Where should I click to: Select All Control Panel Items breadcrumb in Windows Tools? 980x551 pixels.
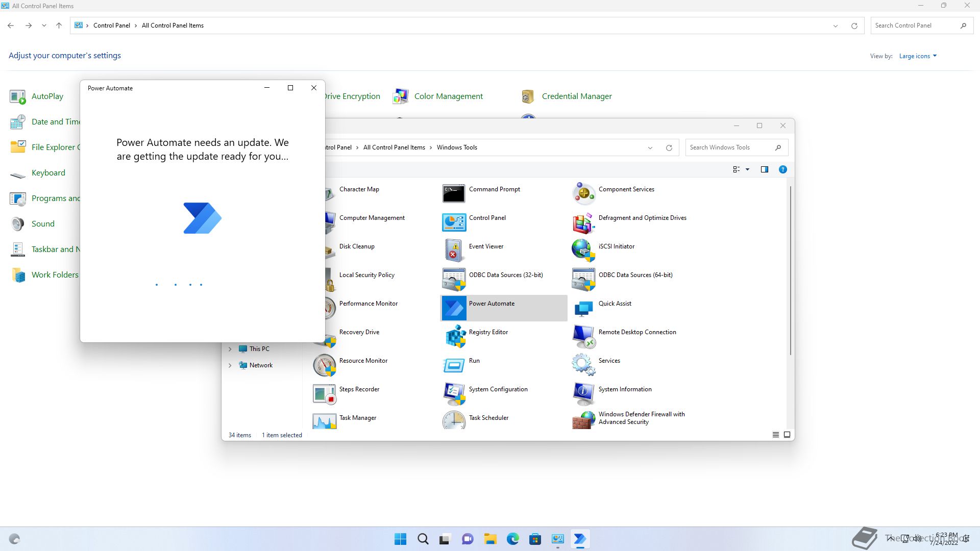click(394, 147)
